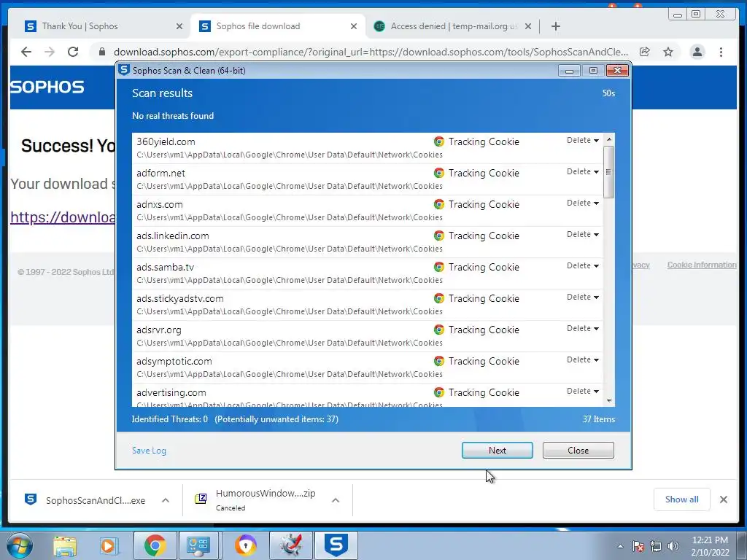Viewport: 747px width, 560px height.
Task: Click the scroll up arrow in results list
Action: (x=609, y=139)
